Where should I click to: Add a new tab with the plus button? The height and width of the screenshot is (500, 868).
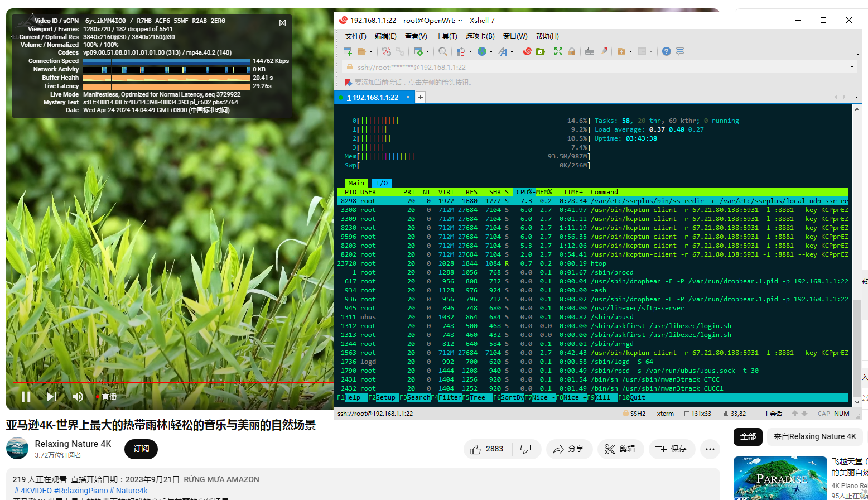click(x=421, y=97)
